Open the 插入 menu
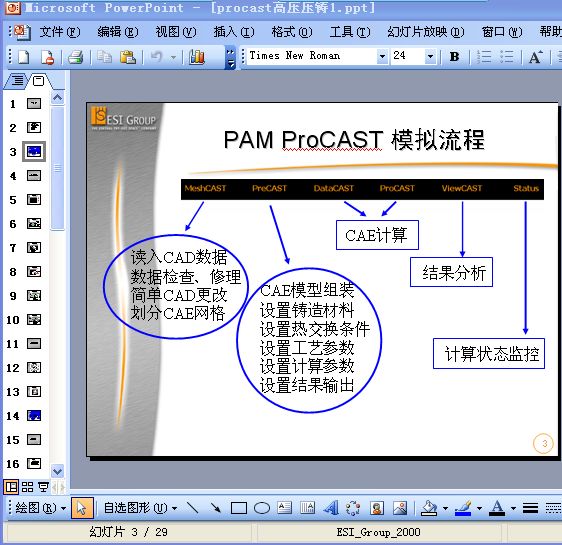Image resolution: width=562 pixels, height=545 pixels. pos(234,32)
